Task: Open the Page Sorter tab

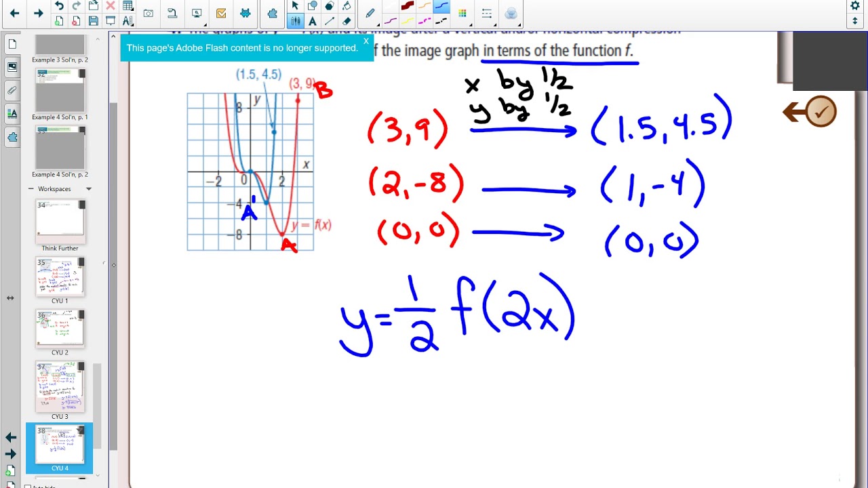Action: click(12, 45)
